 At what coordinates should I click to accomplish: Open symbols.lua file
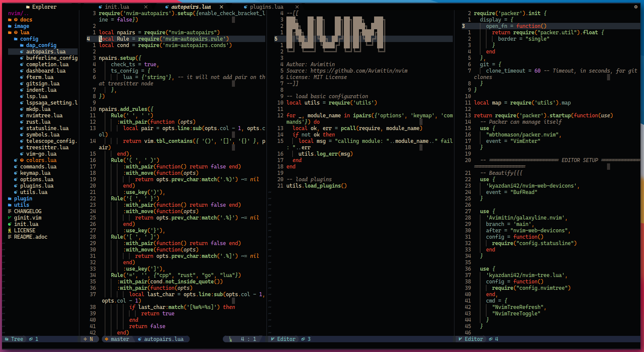point(43,134)
